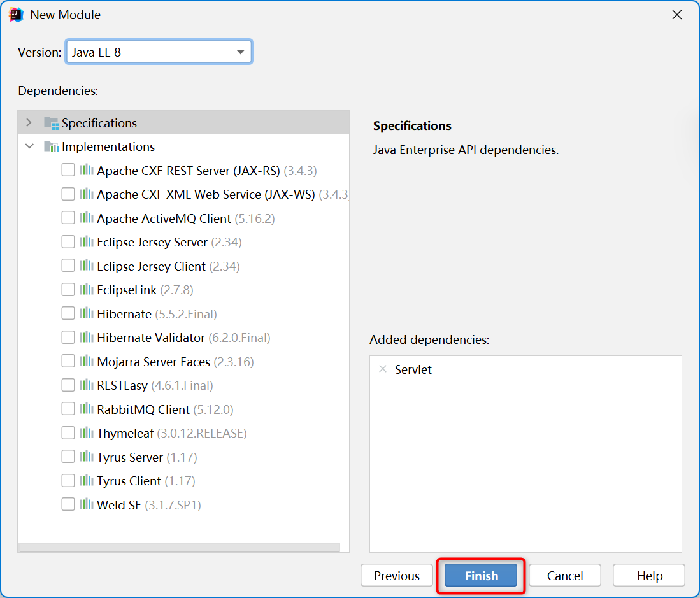Screen dimensions: 700x598
Task: Check Apache CXF XML Web Service (JAX-WS)
Action: click(x=68, y=194)
